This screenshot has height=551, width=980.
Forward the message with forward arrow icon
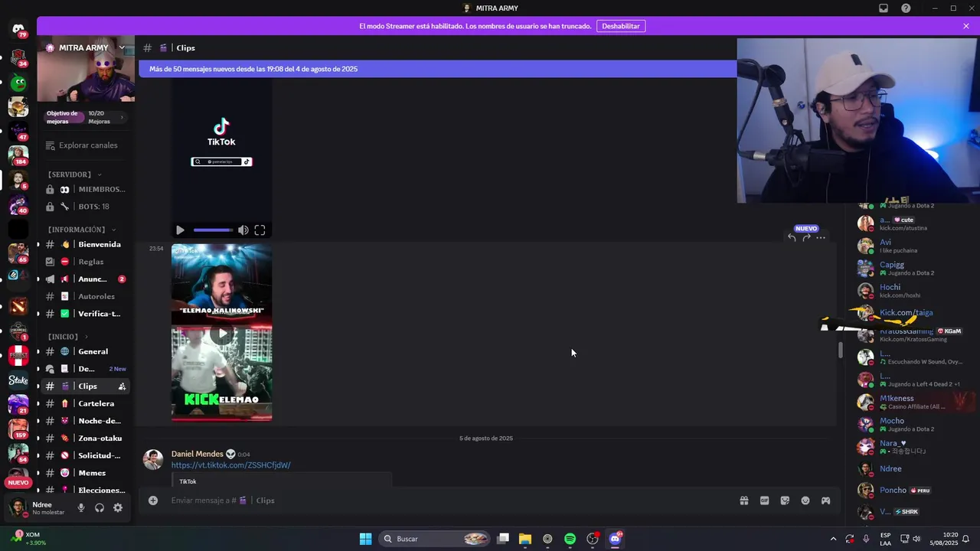pos(806,237)
